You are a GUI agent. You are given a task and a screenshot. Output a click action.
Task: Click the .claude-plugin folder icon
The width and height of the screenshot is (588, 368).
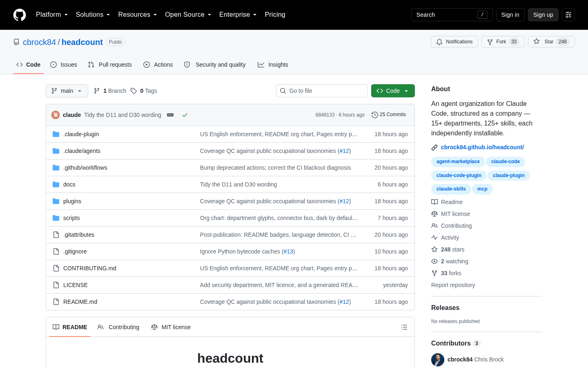click(56, 134)
